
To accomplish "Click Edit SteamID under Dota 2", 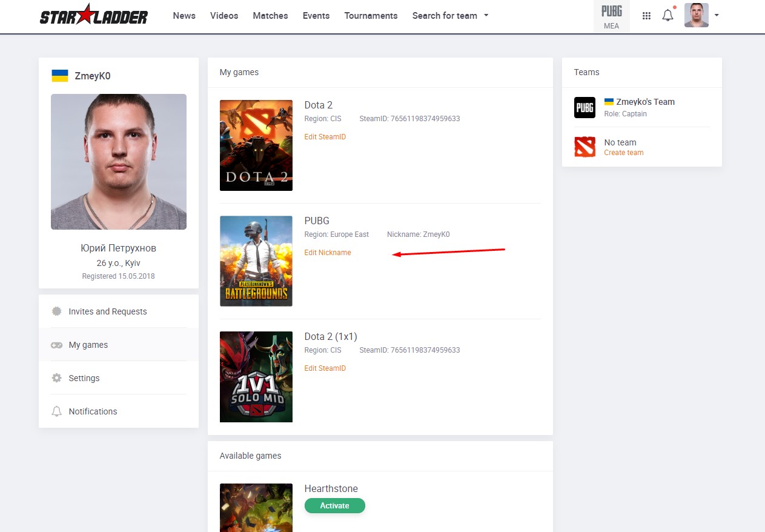I will click(325, 137).
